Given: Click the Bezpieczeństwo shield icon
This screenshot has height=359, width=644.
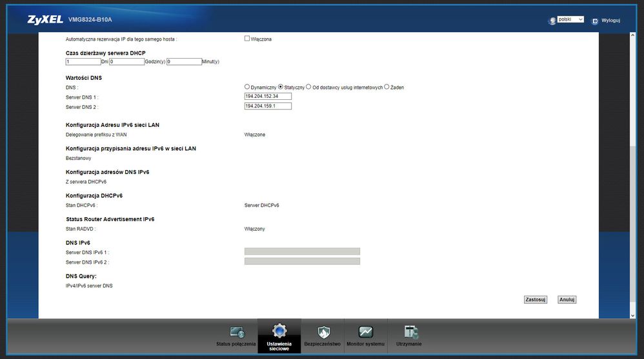Looking at the screenshot, I should click(323, 333).
